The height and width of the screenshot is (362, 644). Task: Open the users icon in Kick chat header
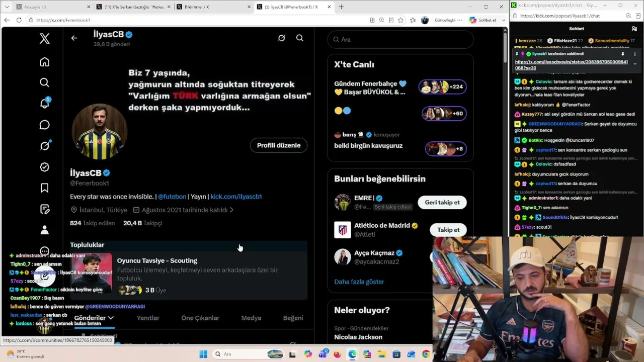tap(634, 29)
